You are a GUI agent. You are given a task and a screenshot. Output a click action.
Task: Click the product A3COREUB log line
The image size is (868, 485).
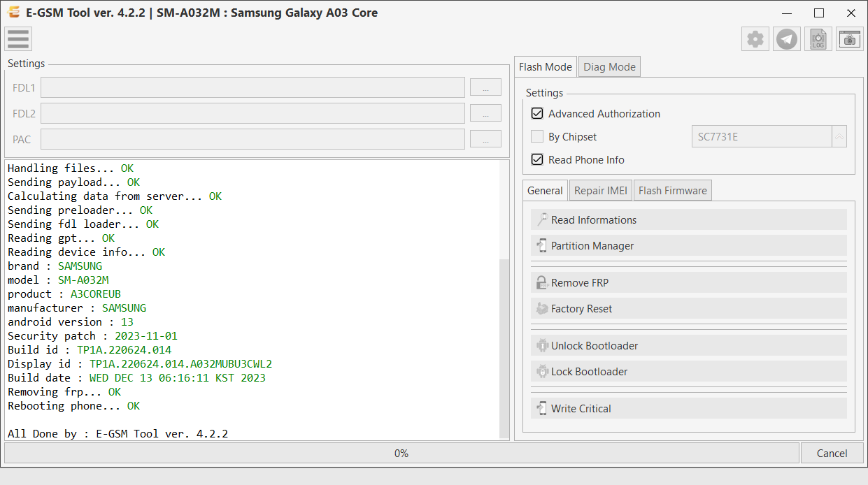tap(64, 294)
